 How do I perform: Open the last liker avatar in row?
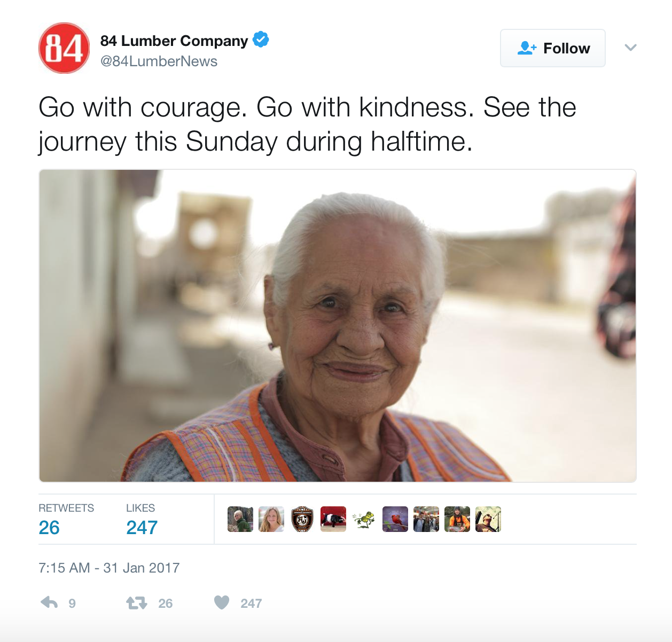(488, 519)
